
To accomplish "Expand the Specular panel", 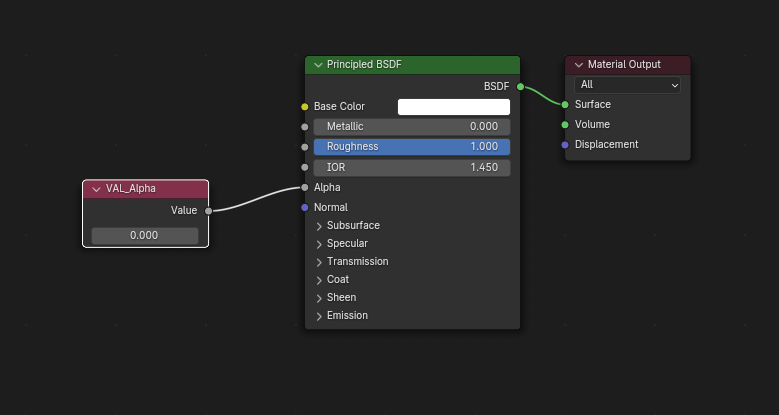I will (x=319, y=244).
